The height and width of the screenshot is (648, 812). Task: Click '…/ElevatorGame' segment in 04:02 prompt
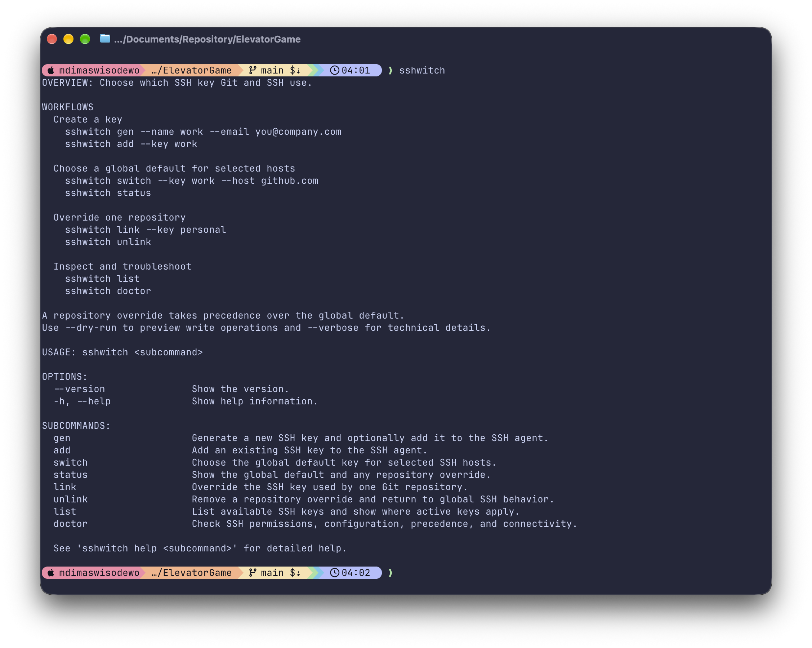192,573
